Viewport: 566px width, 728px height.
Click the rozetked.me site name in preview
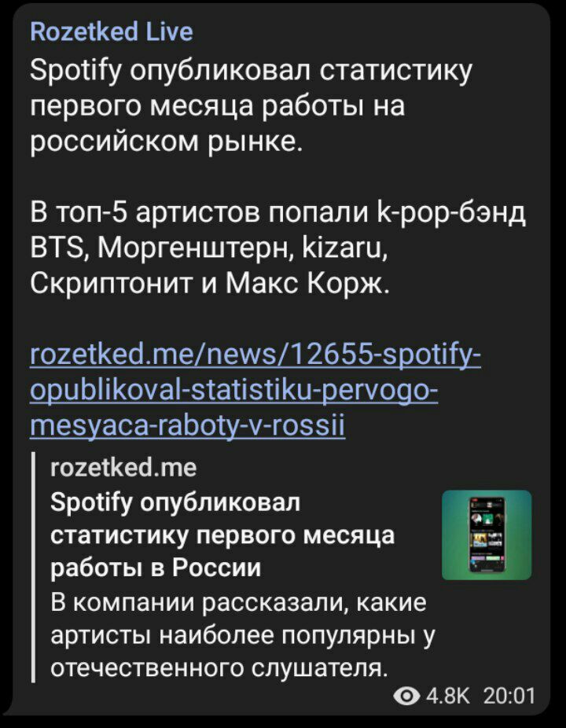(x=123, y=468)
